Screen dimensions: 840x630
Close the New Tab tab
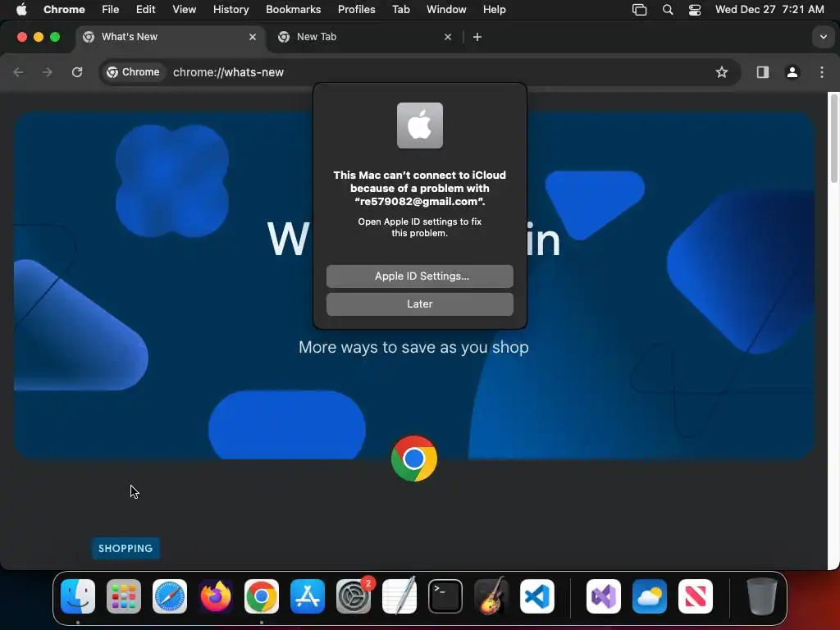click(x=448, y=37)
